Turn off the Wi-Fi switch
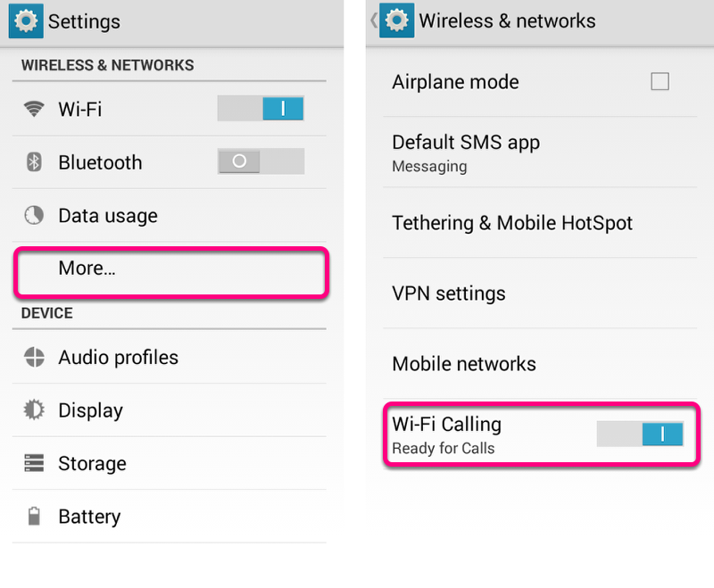The image size is (714, 588). click(261, 109)
